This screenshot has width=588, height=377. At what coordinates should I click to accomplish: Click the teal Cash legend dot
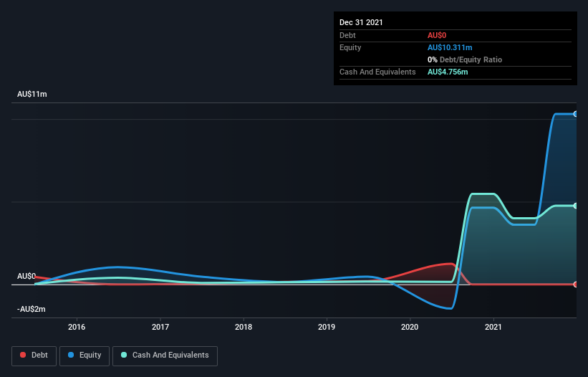124,355
